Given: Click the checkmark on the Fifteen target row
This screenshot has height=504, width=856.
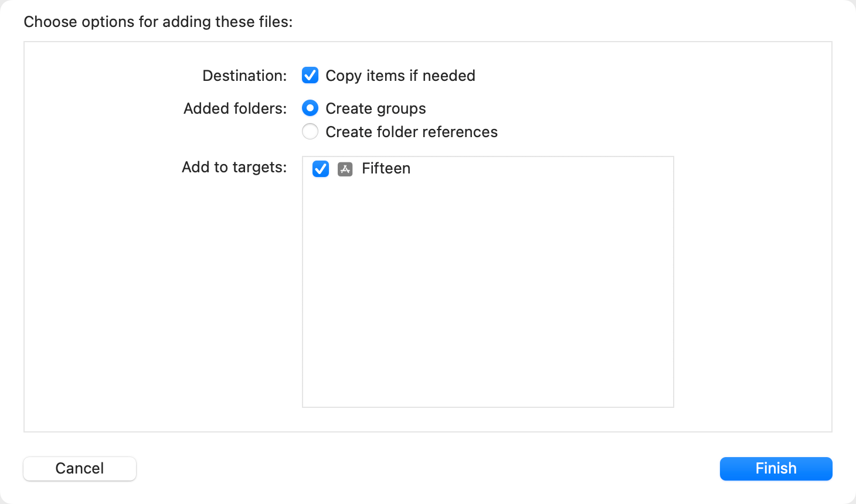Looking at the screenshot, I should coord(320,169).
